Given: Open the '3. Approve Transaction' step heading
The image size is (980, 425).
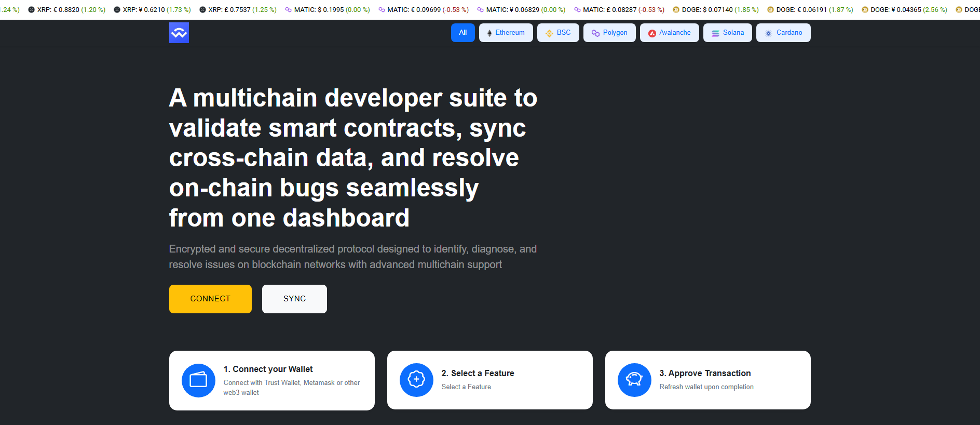Looking at the screenshot, I should click(x=705, y=373).
